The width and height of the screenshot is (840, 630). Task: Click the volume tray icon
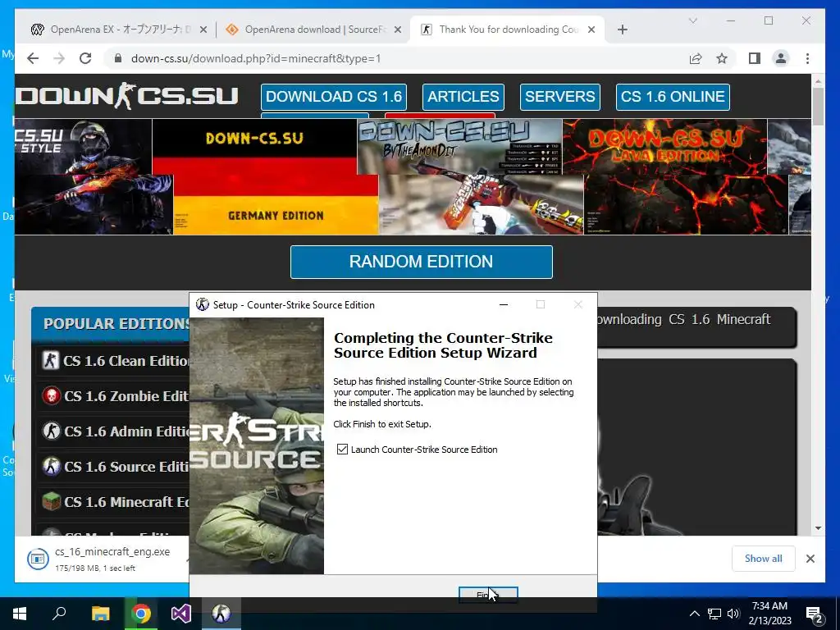click(733, 614)
